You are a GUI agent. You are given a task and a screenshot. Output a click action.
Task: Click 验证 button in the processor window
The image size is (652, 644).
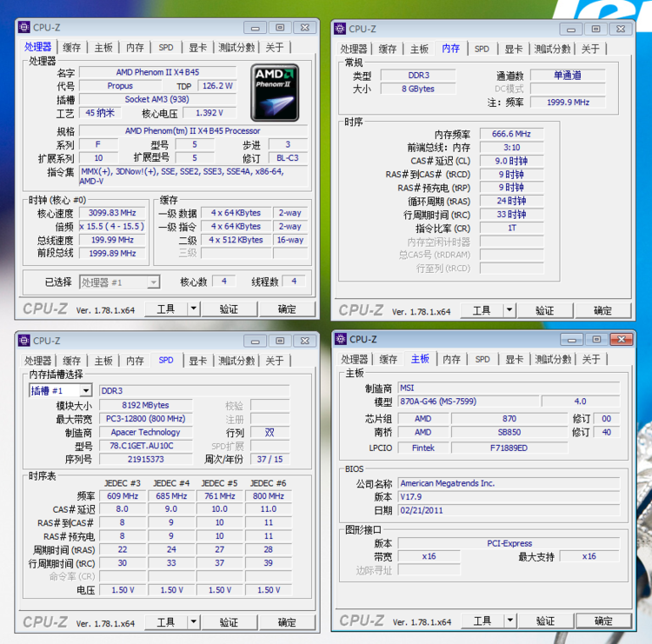(229, 309)
